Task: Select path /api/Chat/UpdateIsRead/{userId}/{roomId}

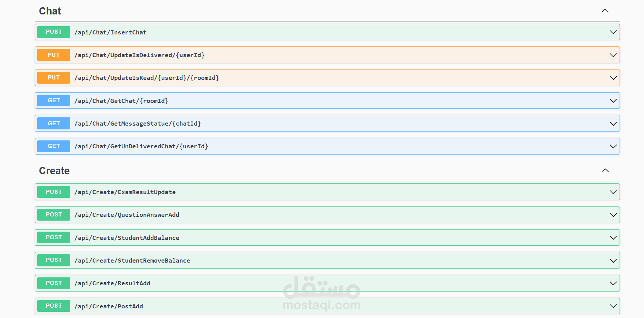Action: (x=147, y=78)
